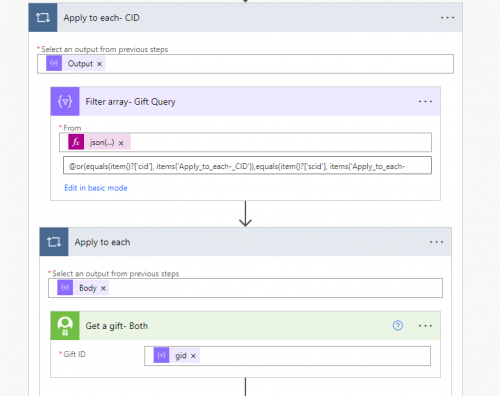This screenshot has width=500, height=396.
Task: Click the json(...) fx expression icon
Action: click(76, 142)
